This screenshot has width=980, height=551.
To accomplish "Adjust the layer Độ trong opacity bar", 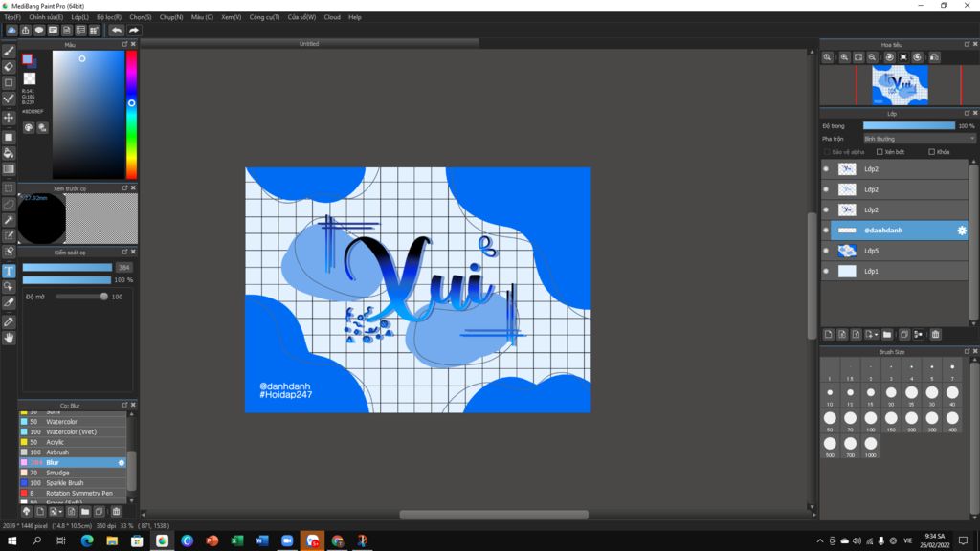I will click(909, 125).
